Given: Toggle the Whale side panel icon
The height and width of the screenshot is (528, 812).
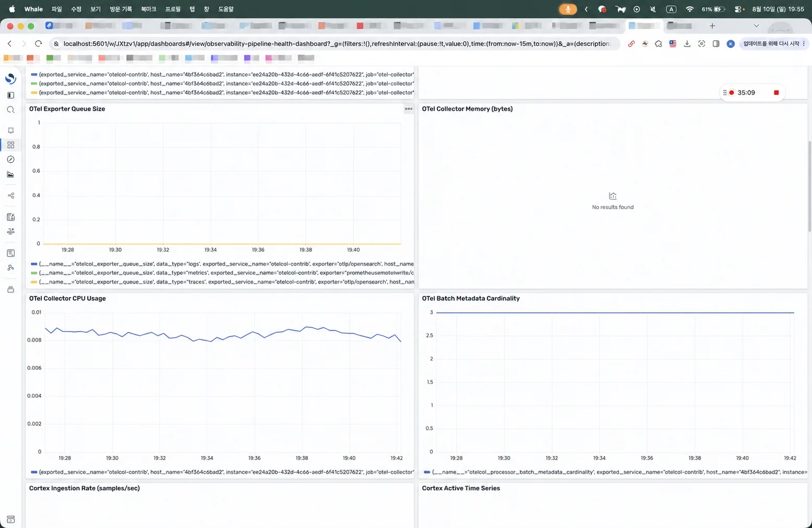Looking at the screenshot, I should point(716,44).
